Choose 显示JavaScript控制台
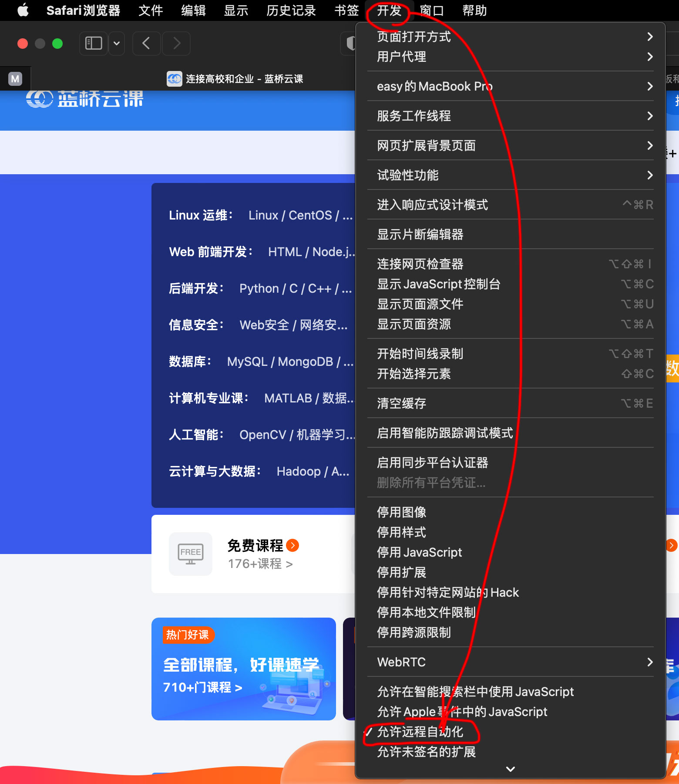 [x=511, y=284]
